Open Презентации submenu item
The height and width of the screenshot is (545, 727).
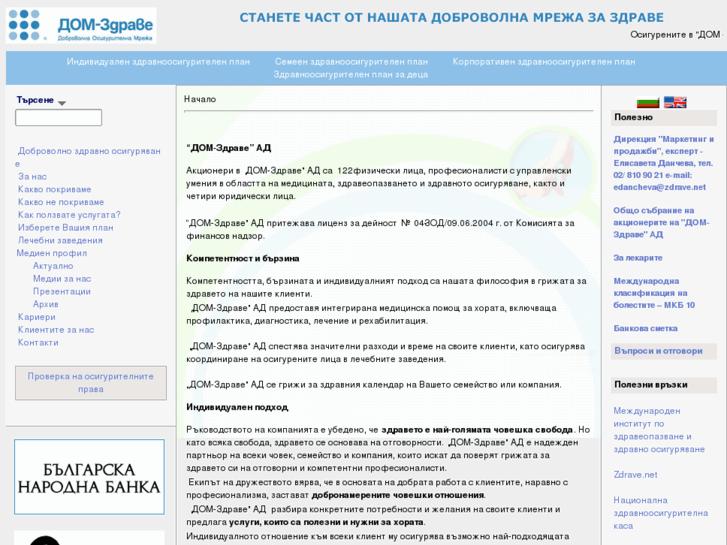(x=62, y=291)
